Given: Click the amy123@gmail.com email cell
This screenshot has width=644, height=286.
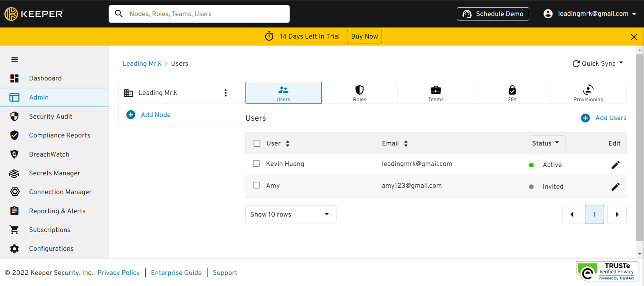Looking at the screenshot, I should click(x=412, y=186).
